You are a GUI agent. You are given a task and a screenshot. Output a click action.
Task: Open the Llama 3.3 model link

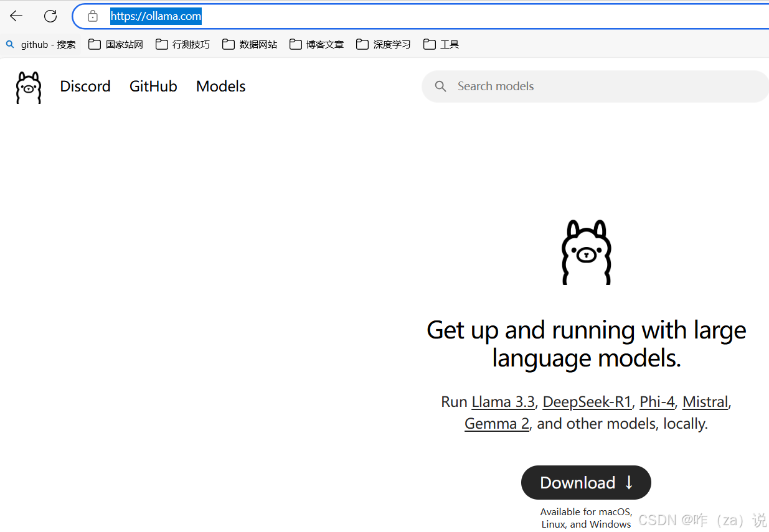click(x=503, y=402)
